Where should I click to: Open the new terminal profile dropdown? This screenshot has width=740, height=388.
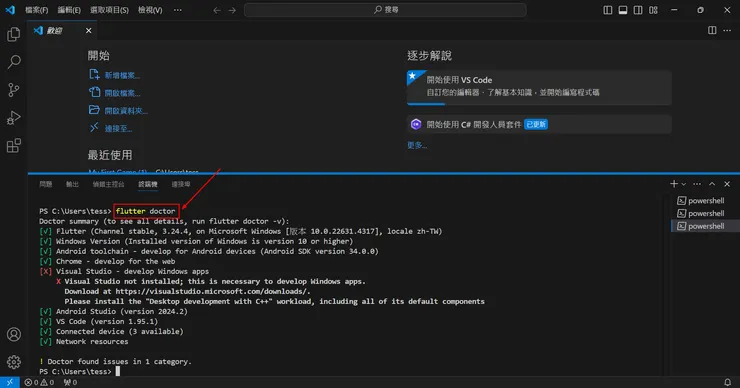pos(683,184)
